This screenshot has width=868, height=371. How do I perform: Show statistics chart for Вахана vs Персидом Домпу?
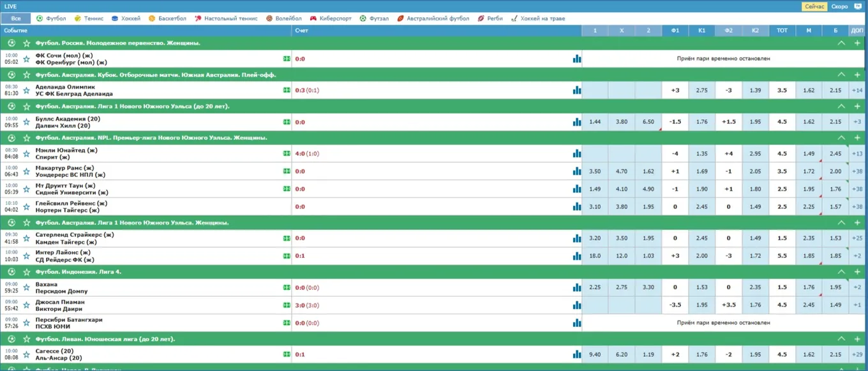[577, 287]
